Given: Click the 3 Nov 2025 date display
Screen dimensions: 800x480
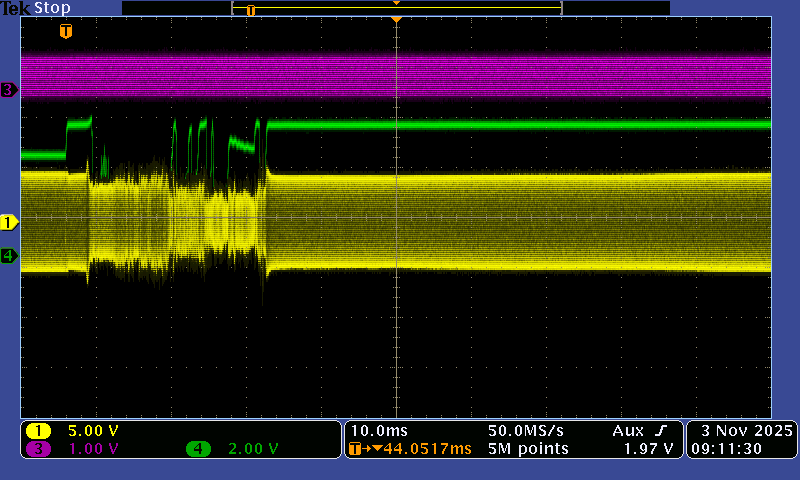Looking at the screenshot, I should (740, 430).
